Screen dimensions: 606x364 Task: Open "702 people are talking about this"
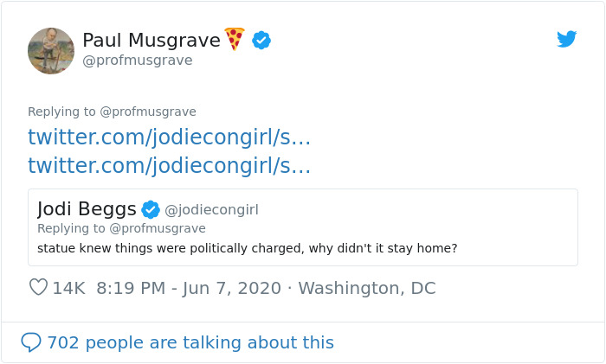point(190,342)
